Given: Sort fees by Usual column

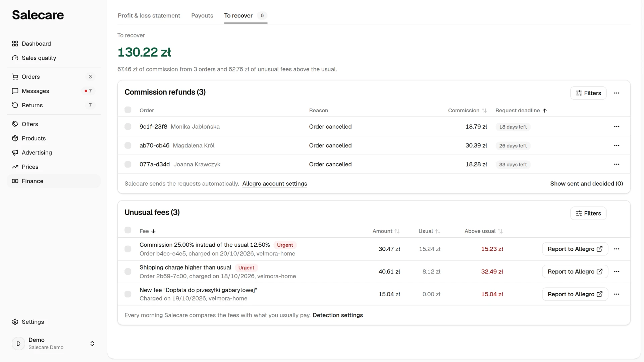Looking at the screenshot, I should tap(429, 231).
